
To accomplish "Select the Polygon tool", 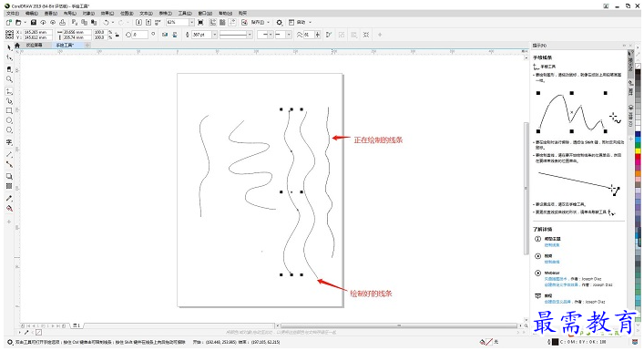I will 9,130.
